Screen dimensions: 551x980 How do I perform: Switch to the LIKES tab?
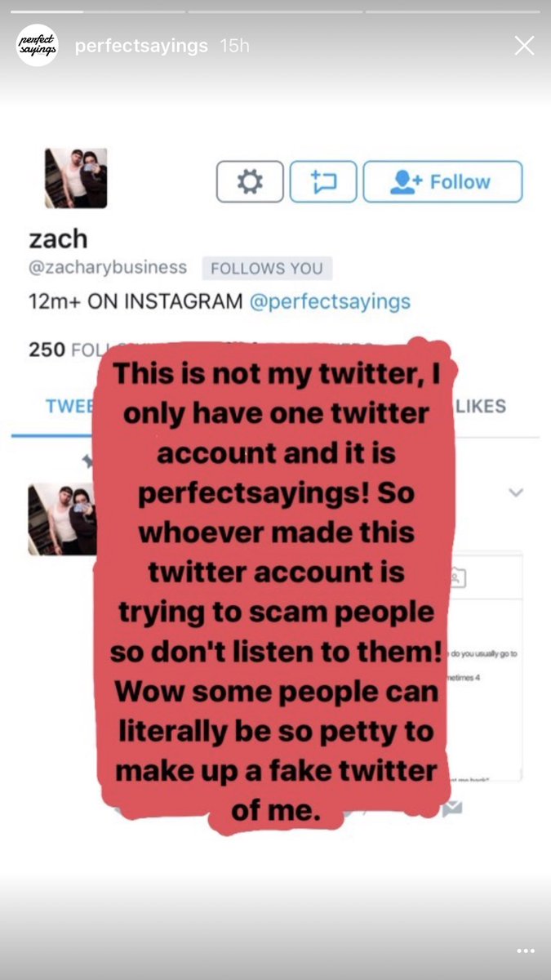[481, 406]
